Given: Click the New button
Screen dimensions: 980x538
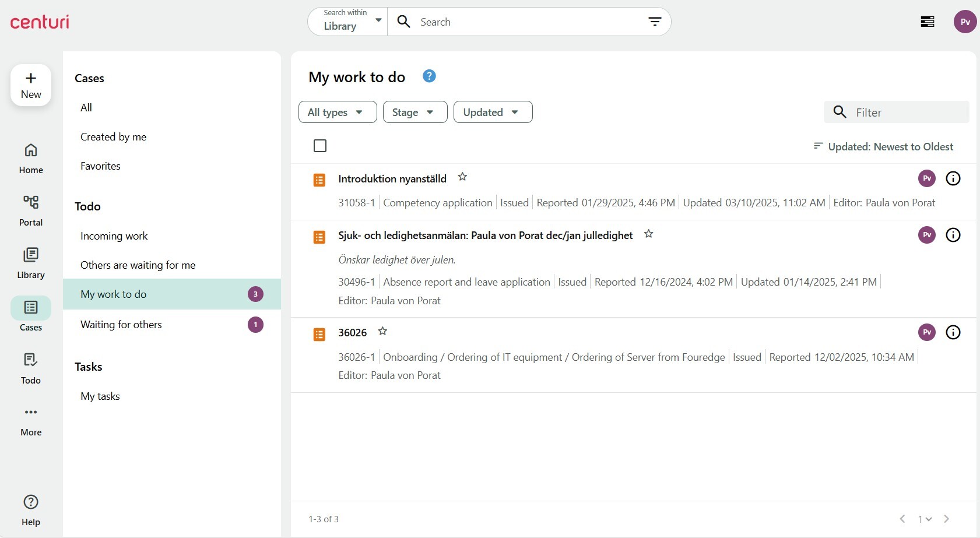Looking at the screenshot, I should [x=31, y=85].
